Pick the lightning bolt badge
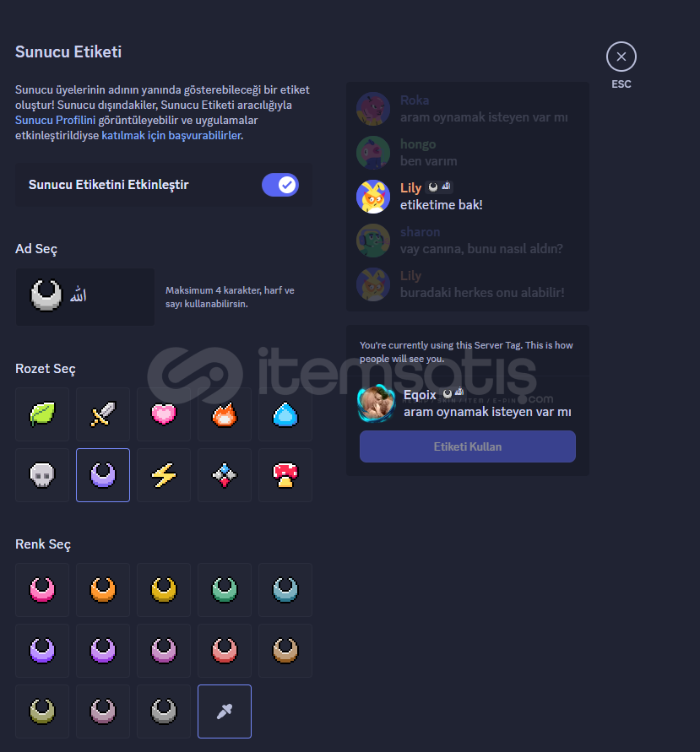Viewport: 700px width, 752px height. pos(164,475)
